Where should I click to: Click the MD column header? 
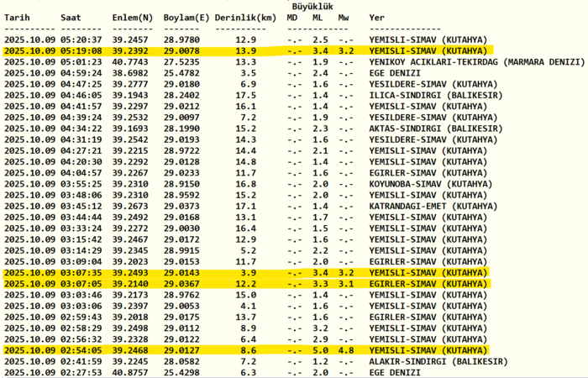291,17
